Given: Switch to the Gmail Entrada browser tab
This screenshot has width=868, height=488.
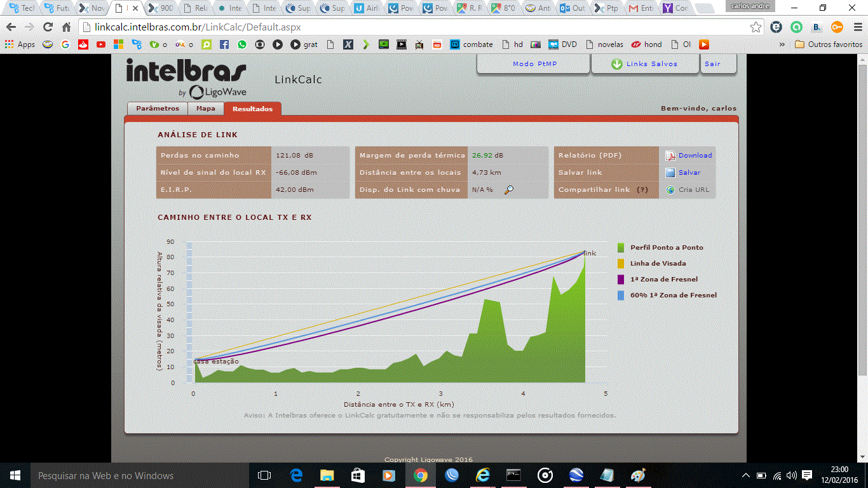Looking at the screenshot, I should (641, 8).
